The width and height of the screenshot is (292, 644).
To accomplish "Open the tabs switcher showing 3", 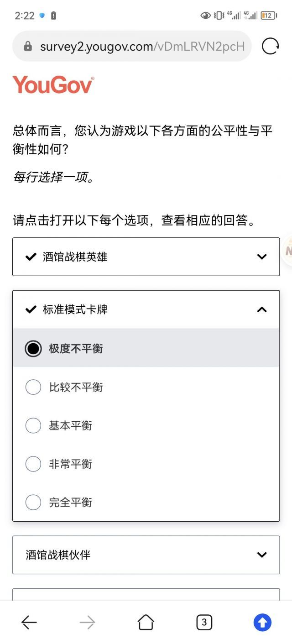I will (204, 622).
